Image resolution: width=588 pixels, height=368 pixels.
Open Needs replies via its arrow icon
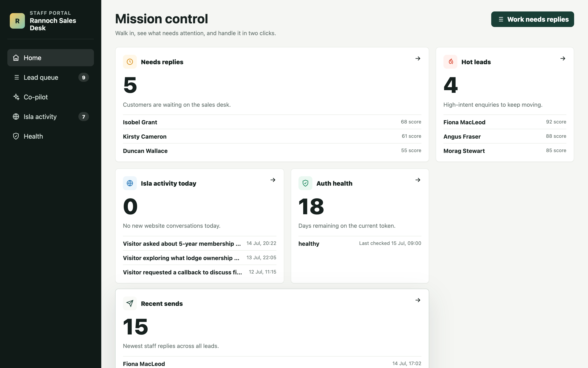click(x=418, y=58)
